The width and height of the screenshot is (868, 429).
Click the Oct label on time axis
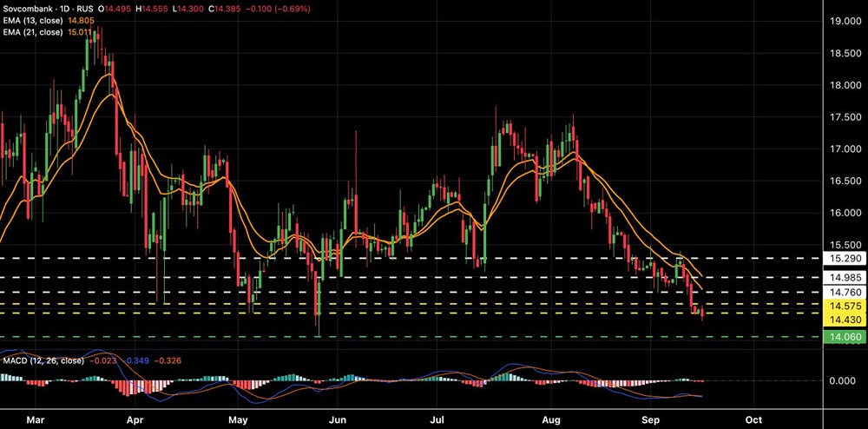point(753,419)
